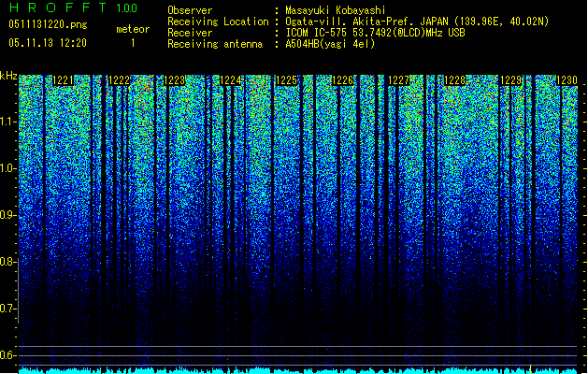This screenshot has width=588, height=374.
Task: Click the meteor count value 1
Action: click(133, 43)
